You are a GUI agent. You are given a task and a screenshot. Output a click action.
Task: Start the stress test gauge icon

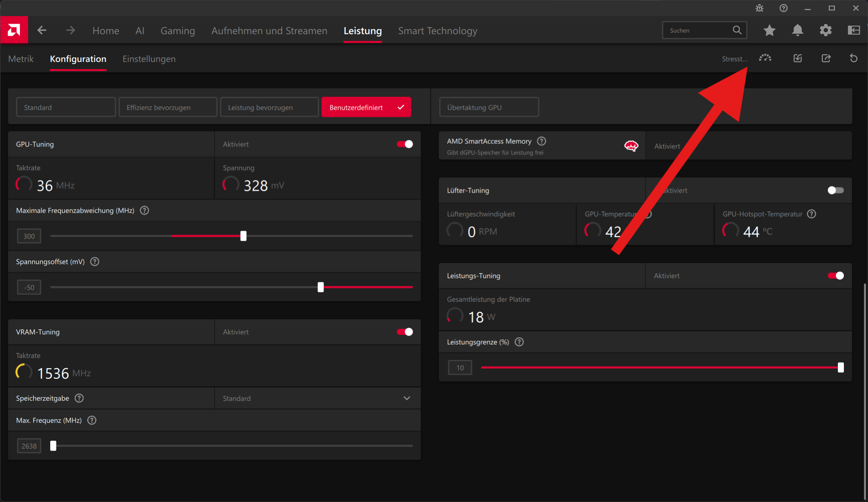(x=765, y=58)
